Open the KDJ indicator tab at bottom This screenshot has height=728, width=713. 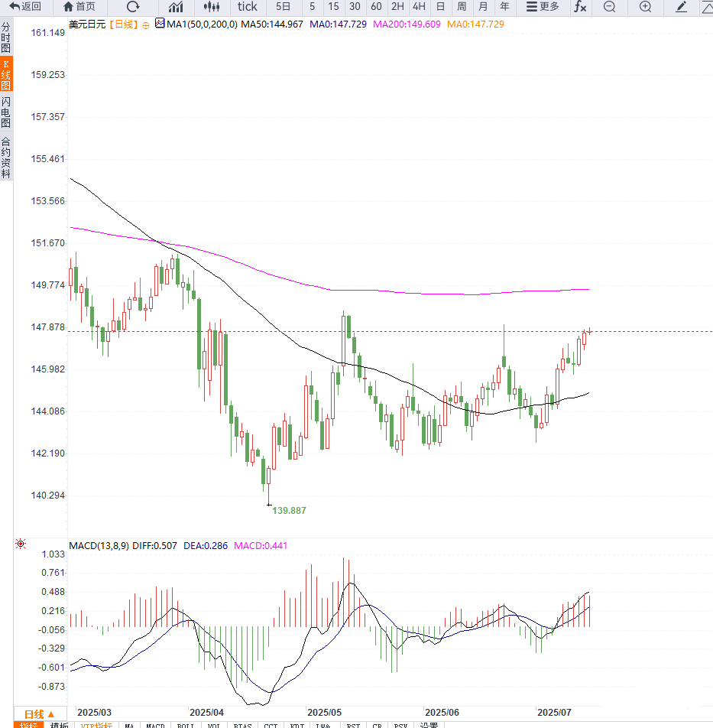click(x=297, y=725)
